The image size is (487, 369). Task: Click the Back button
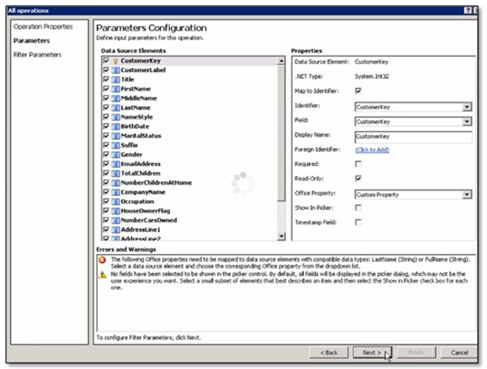click(329, 353)
